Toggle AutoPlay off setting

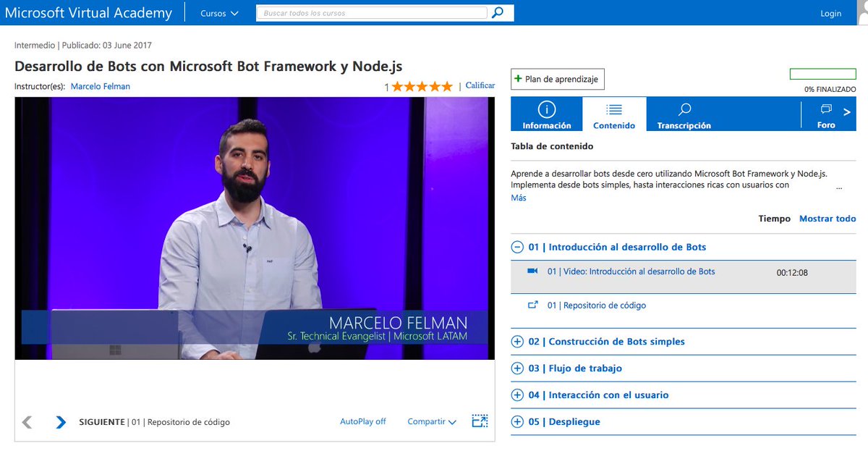click(x=363, y=421)
